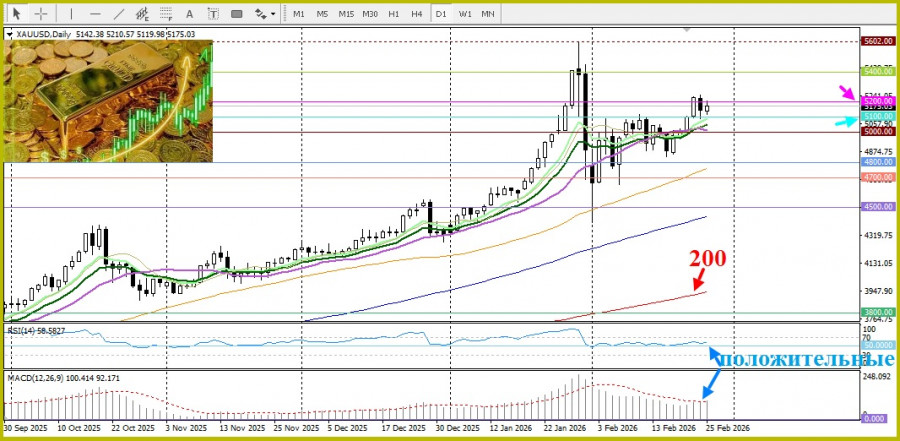Select the trendline drawing tool
This screenshot has width=900, height=441.
[x=119, y=14]
